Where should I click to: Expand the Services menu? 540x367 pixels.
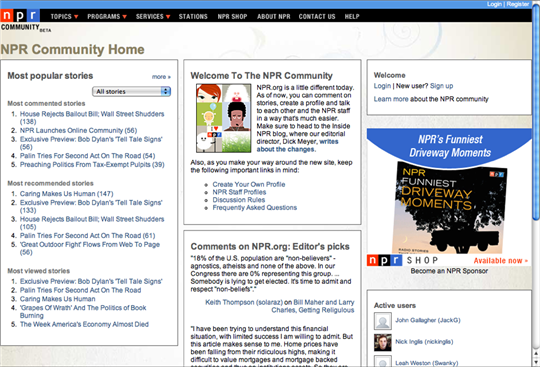click(153, 16)
